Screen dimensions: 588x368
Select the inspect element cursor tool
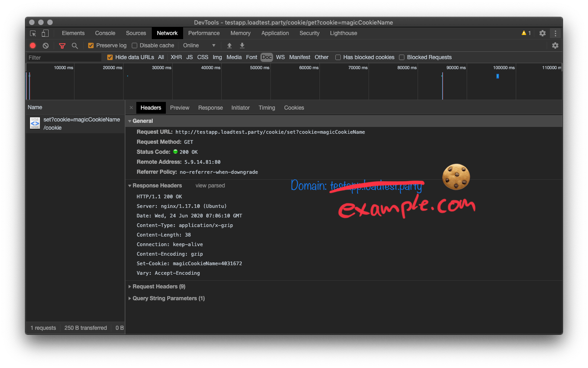pyautogui.click(x=33, y=33)
